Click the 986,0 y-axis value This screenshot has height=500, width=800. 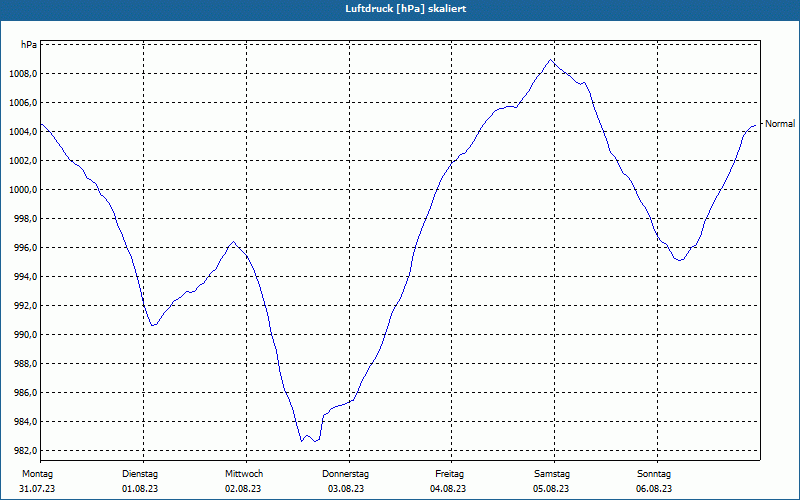(25, 393)
